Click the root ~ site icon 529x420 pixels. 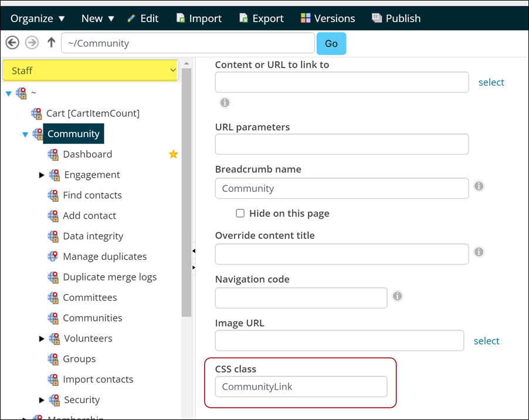tap(22, 93)
